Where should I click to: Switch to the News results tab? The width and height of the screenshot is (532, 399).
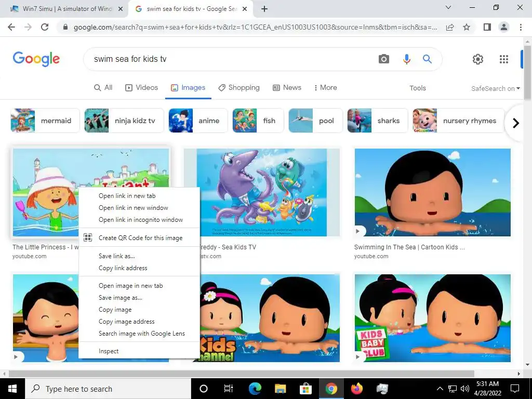click(x=287, y=87)
